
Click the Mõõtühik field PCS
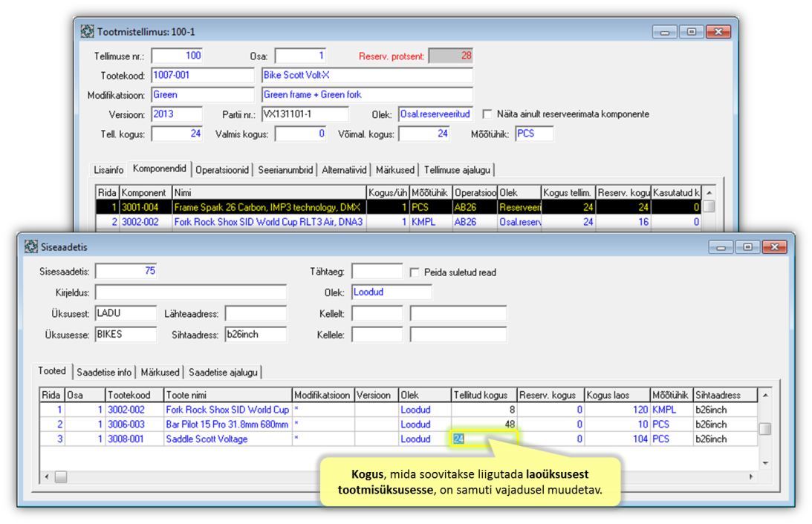pyautogui.click(x=534, y=134)
